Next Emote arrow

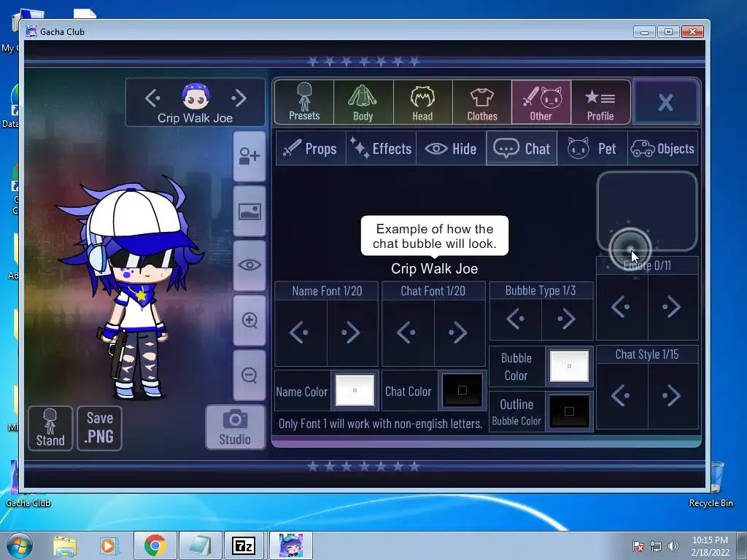(673, 307)
